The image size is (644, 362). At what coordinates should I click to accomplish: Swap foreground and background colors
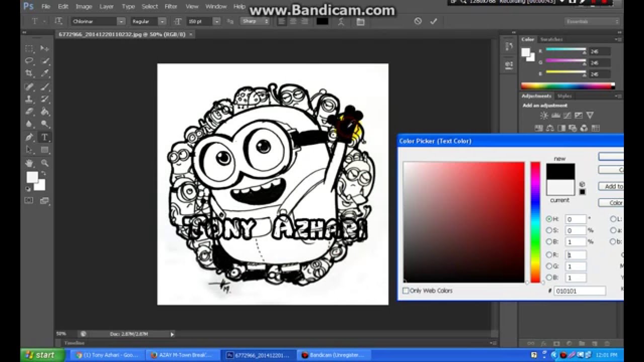pos(43,173)
